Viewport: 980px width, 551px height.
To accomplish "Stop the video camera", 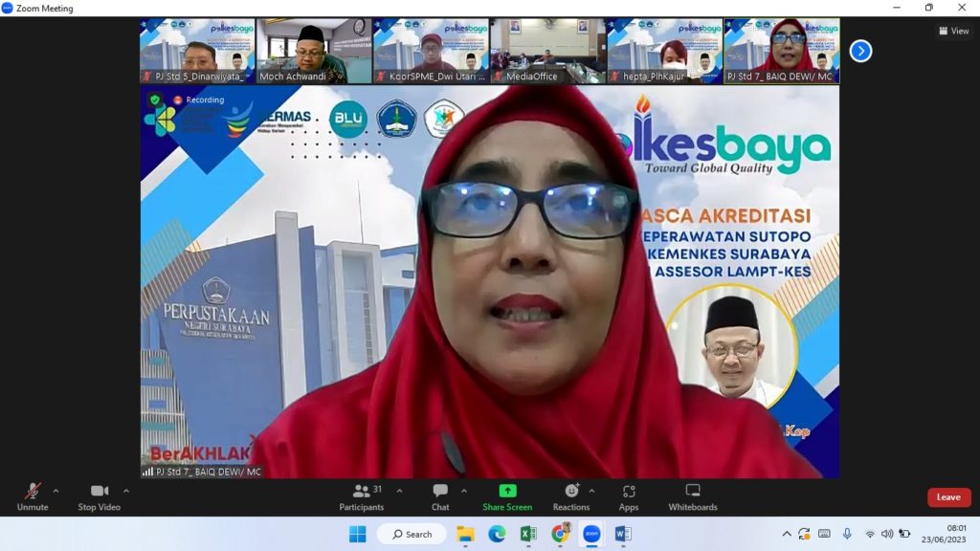I will pos(100,497).
